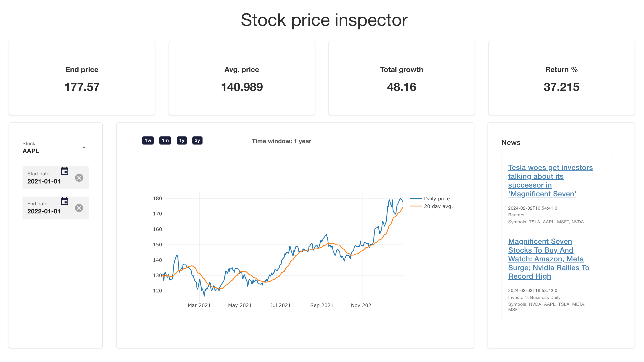Switch to the 3y time window
This screenshot has height=362, width=644.
click(x=197, y=141)
